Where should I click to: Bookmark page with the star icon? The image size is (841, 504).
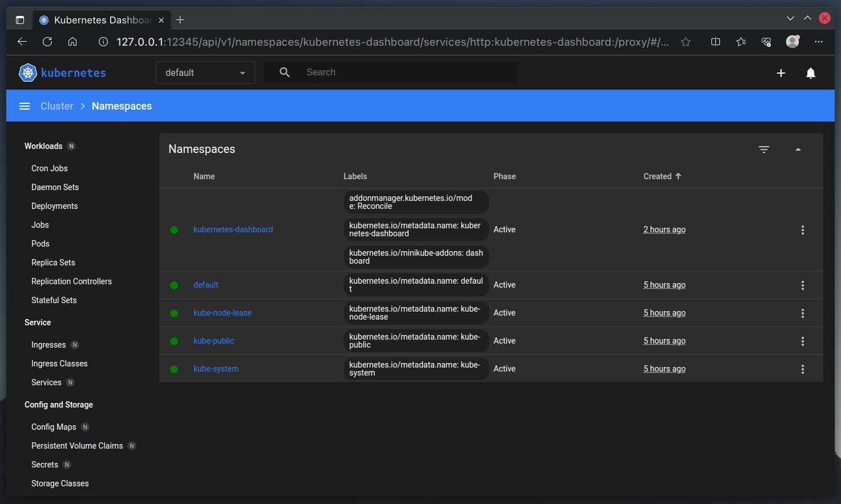point(686,42)
